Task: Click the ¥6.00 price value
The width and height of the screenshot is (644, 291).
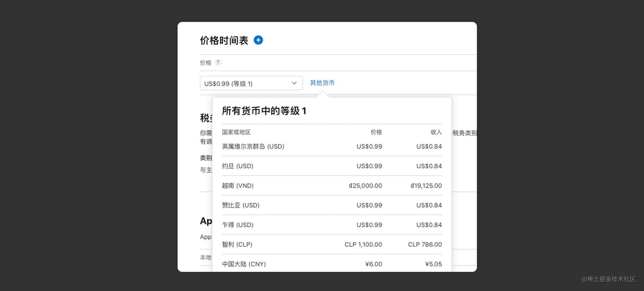Action: click(374, 264)
